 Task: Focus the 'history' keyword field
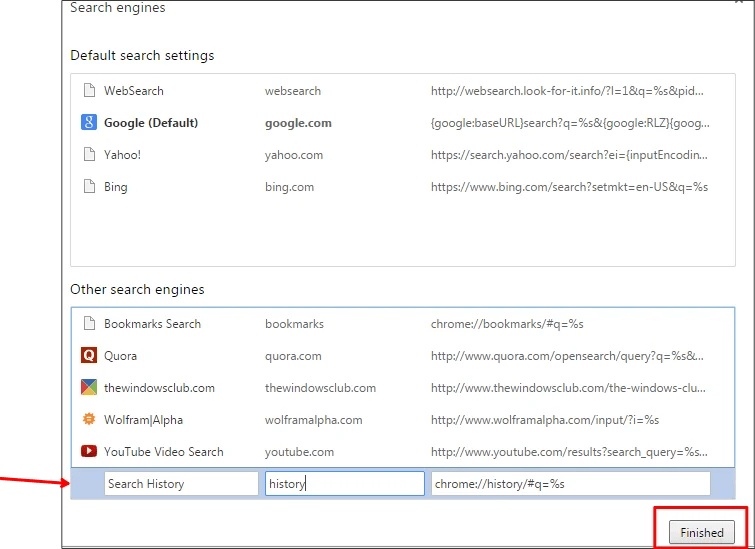tap(345, 484)
